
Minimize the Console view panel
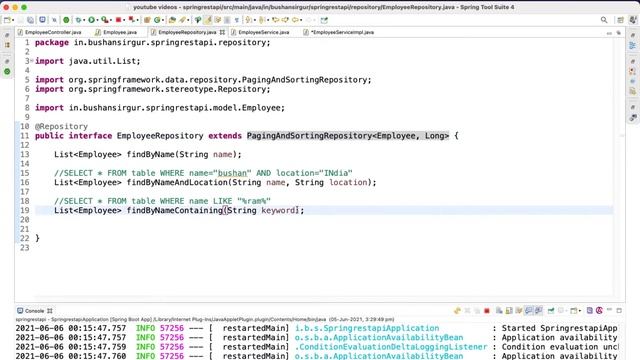[609, 310]
